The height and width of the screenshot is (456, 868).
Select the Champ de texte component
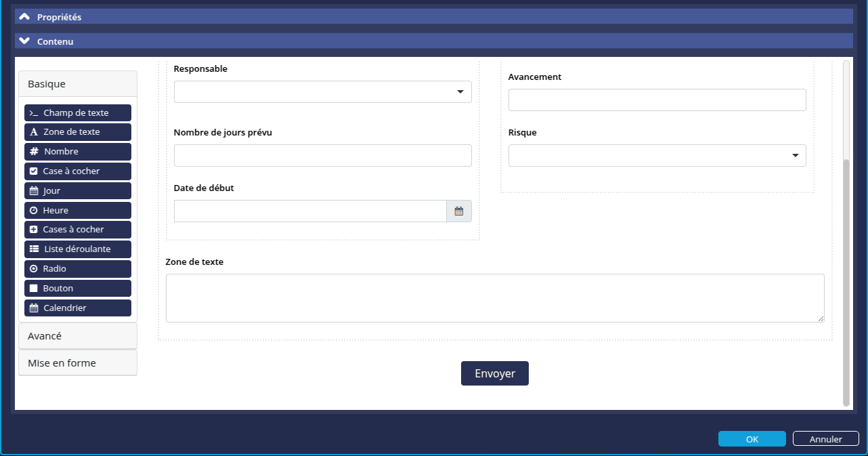point(78,113)
